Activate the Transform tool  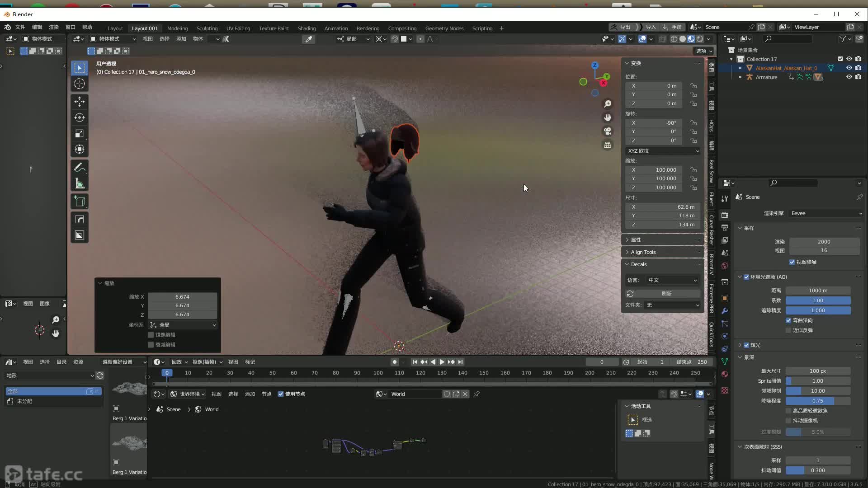click(80, 149)
